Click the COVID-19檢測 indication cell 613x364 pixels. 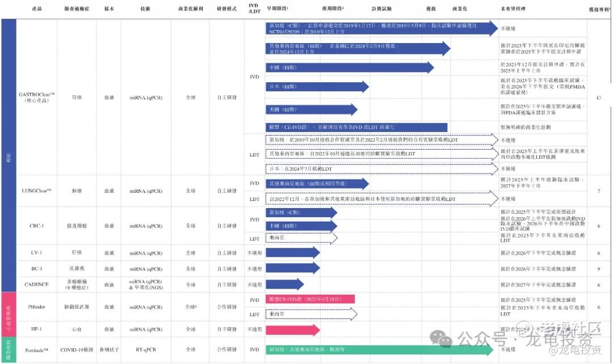[77, 350]
